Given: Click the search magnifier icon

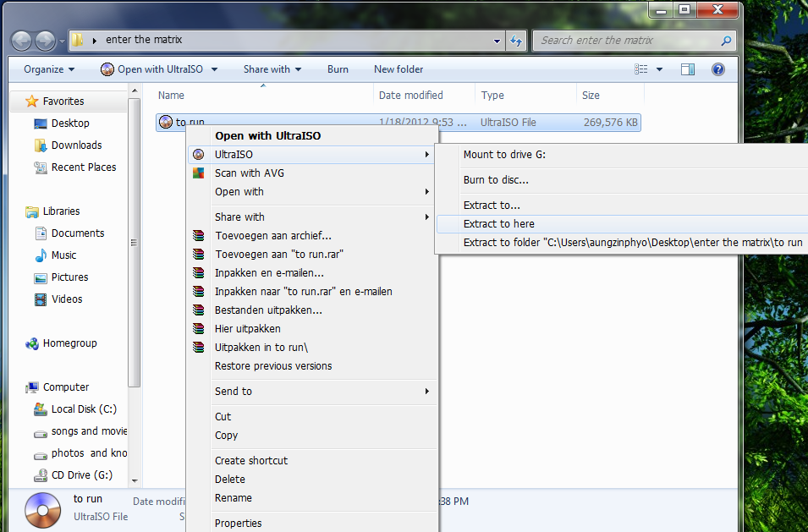Looking at the screenshot, I should pos(726,40).
